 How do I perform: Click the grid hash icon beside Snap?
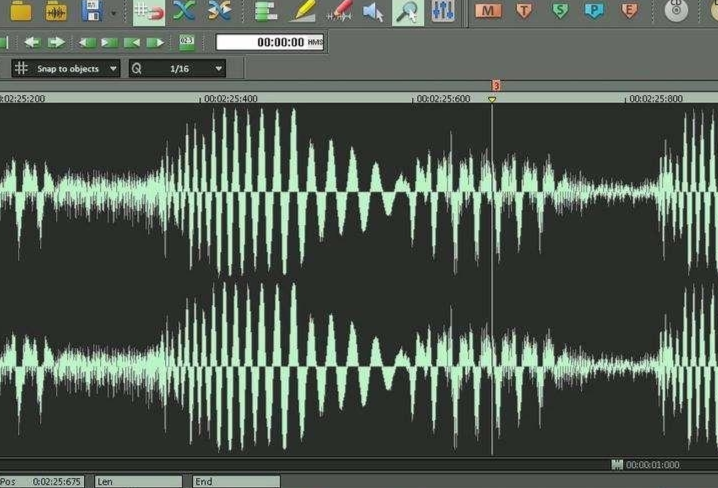(21, 68)
